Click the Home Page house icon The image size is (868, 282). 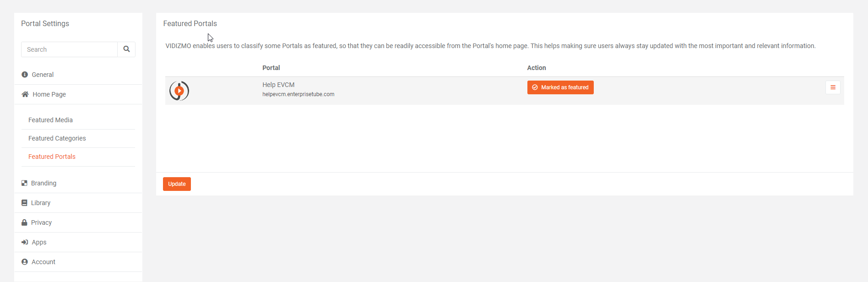(x=25, y=94)
